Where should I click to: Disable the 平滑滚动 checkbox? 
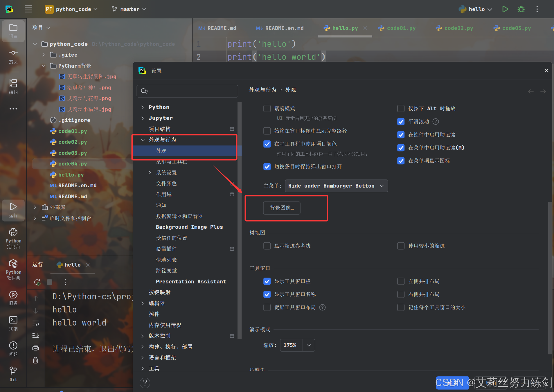click(x=401, y=122)
